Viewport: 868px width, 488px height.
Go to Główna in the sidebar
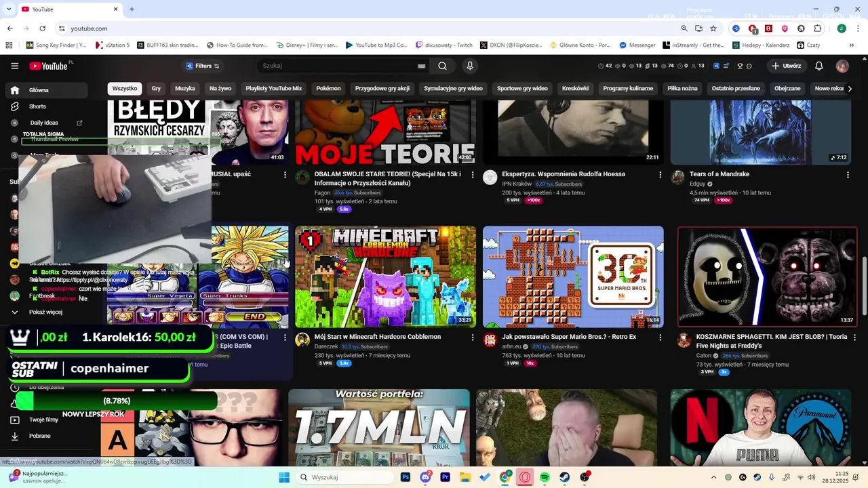tap(47, 90)
